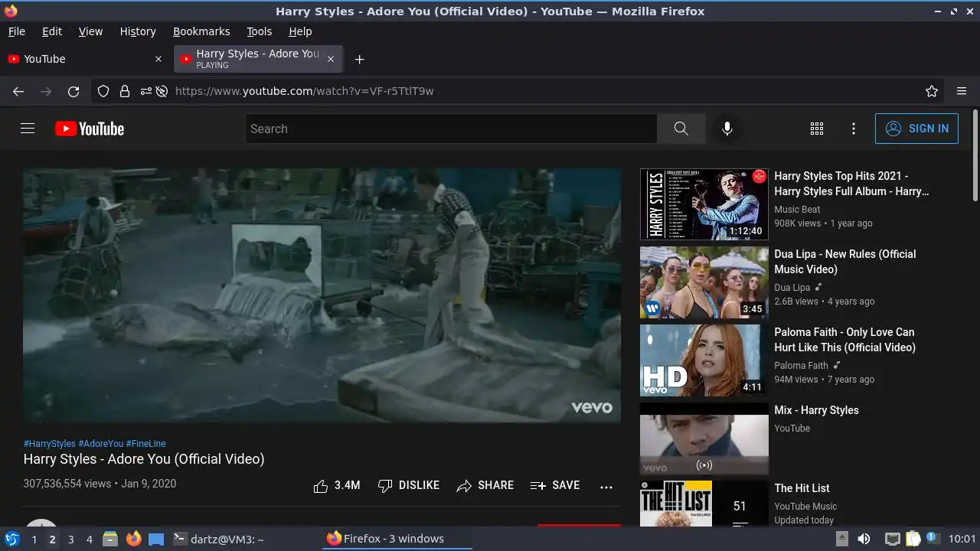
Task: Open Mix - Harry Styles thumbnail
Action: coord(704,439)
